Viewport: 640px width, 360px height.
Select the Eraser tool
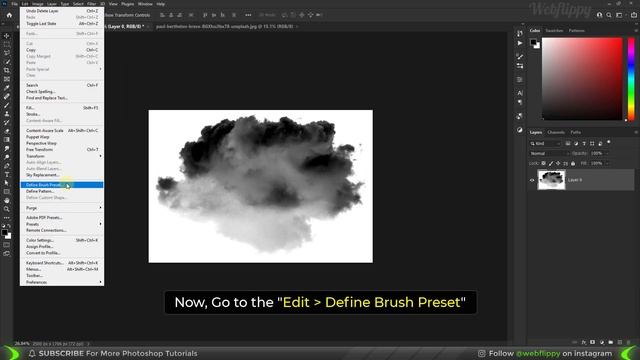coord(7,131)
